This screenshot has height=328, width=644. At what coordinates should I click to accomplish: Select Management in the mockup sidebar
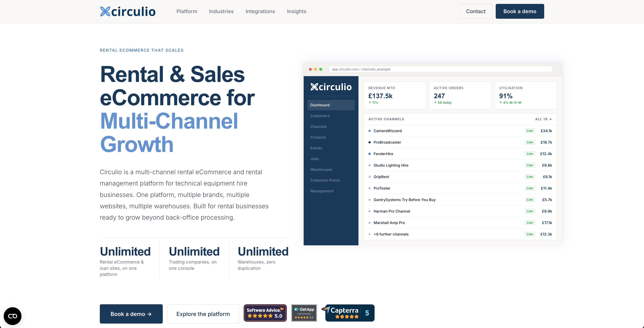[331, 191]
